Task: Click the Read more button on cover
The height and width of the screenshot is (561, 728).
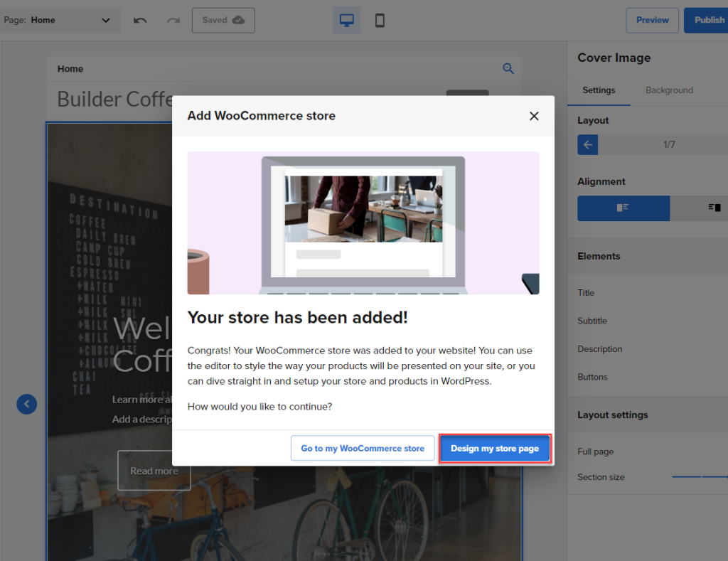Action: (x=154, y=471)
